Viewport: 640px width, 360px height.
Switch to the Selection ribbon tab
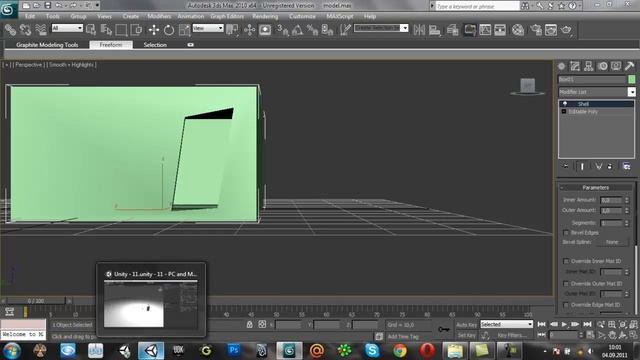[x=155, y=45]
